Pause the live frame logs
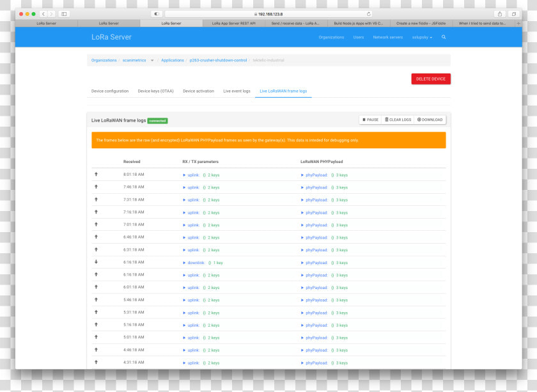Viewport: 537px width, 392px height. (x=370, y=120)
